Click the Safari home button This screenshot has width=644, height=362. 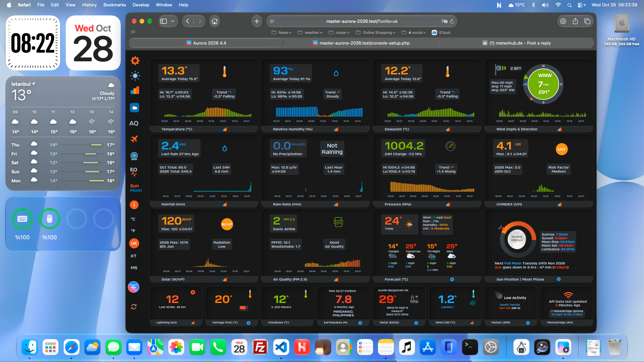[215, 21]
